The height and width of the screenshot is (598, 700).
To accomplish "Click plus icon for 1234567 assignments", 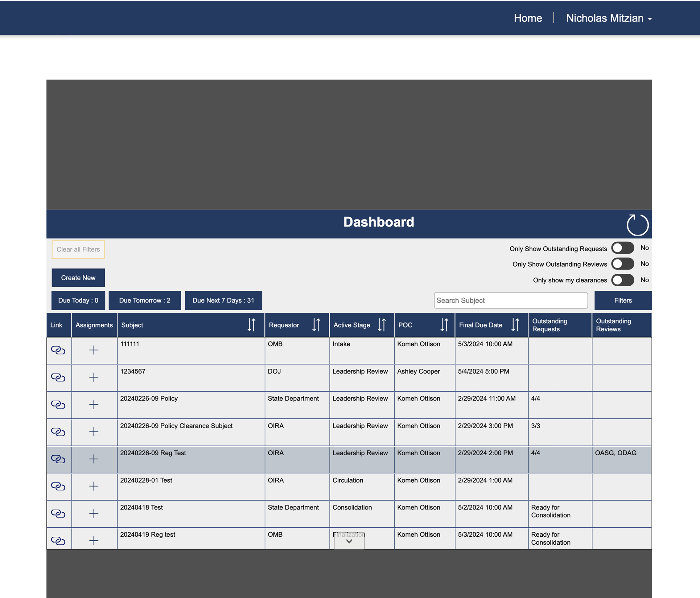I will click(93, 377).
